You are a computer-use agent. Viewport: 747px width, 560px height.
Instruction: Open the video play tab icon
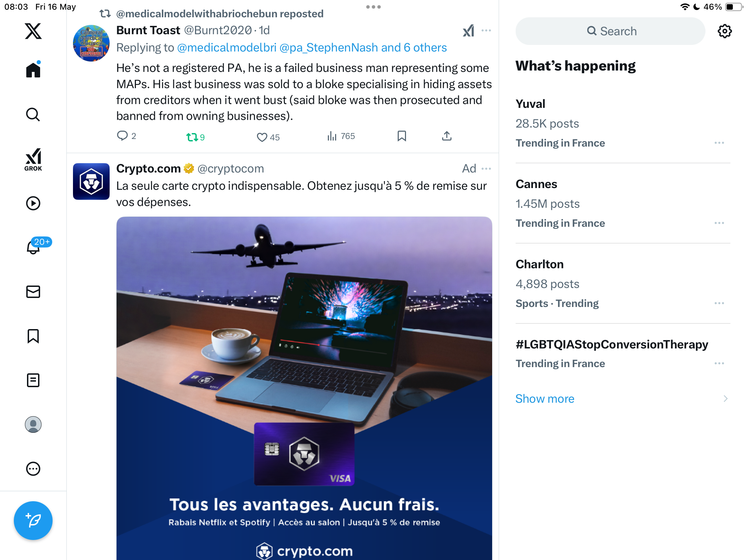tap(33, 203)
